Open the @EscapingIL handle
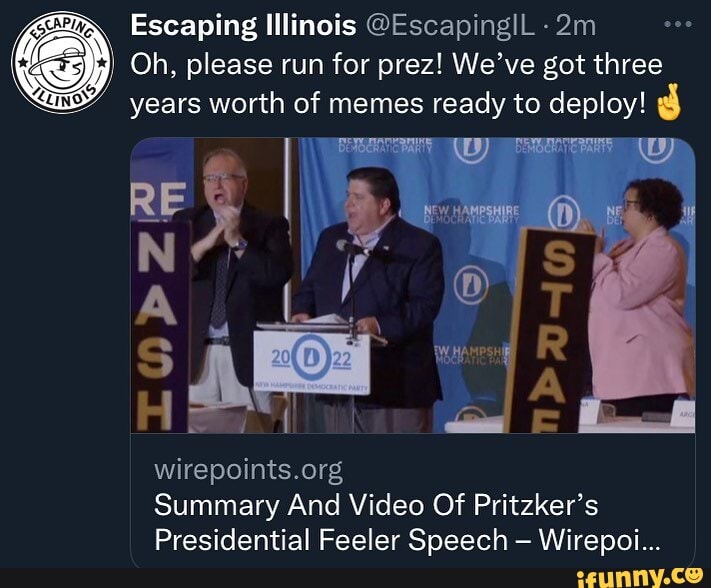Image resolution: width=711 pixels, height=588 pixels. [451, 26]
